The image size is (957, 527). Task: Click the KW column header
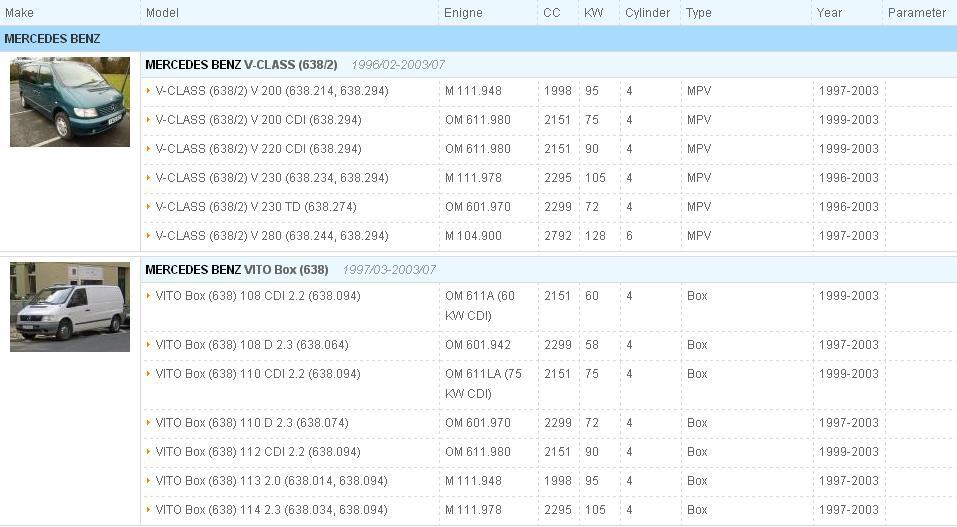click(x=593, y=12)
